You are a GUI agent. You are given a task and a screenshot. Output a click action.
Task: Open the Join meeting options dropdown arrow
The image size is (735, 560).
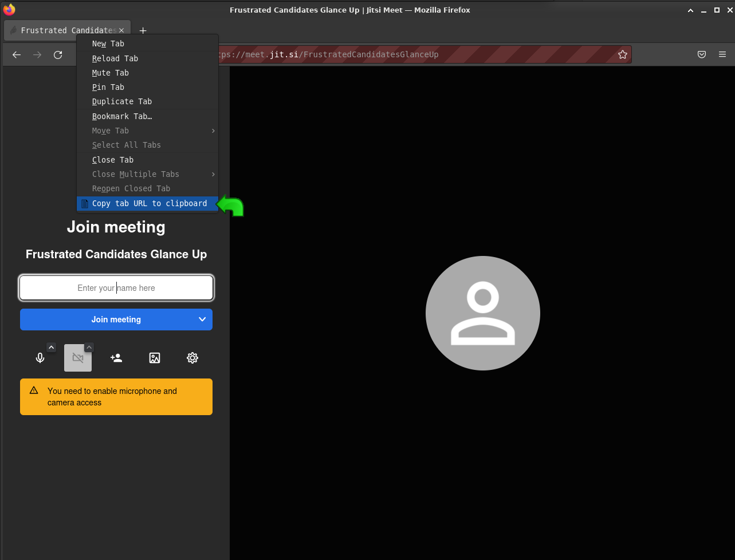[x=202, y=320]
